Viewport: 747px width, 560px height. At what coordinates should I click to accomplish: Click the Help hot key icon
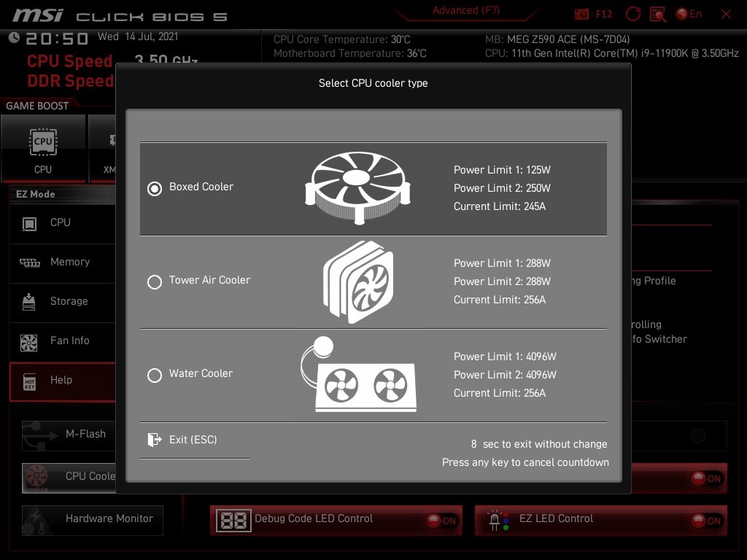tap(29, 381)
